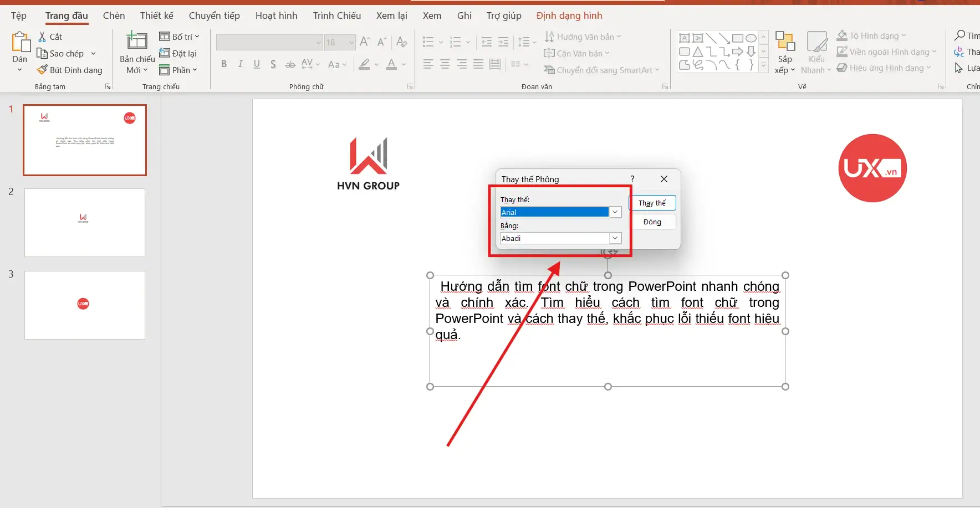Switch to the Chèn ribbon tab
Screen dimensions: 980x508
click(x=114, y=16)
